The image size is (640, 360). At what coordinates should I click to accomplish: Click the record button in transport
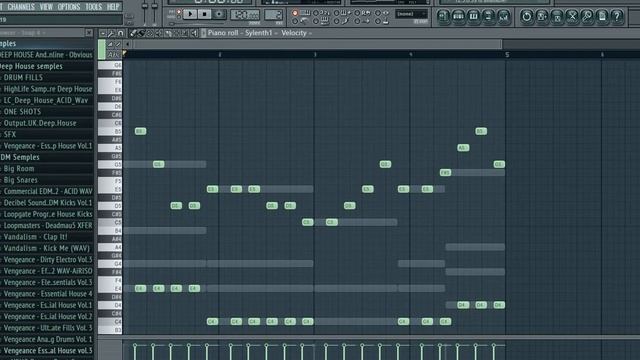coord(219,14)
